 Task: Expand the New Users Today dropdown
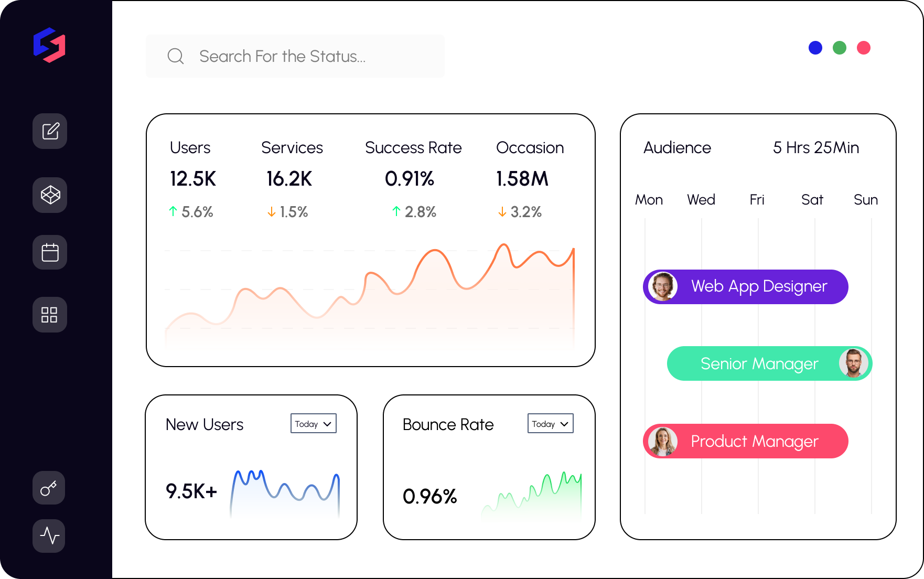click(313, 424)
